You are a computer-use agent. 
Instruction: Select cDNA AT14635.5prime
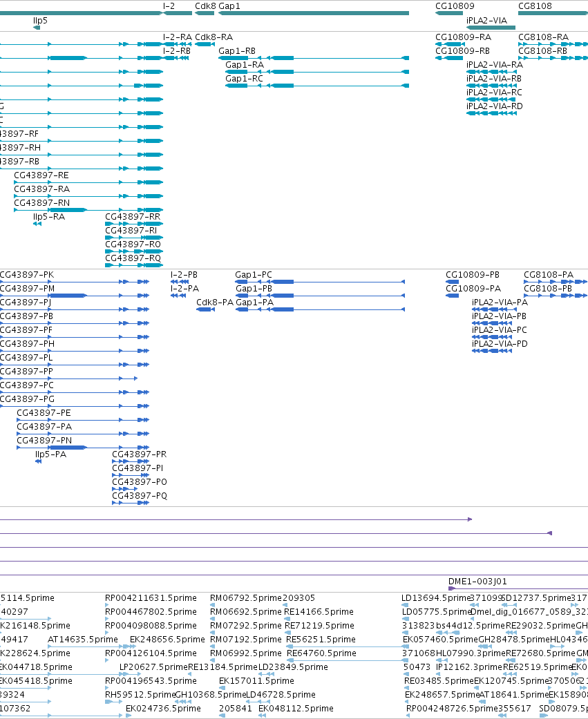[x=82, y=639]
